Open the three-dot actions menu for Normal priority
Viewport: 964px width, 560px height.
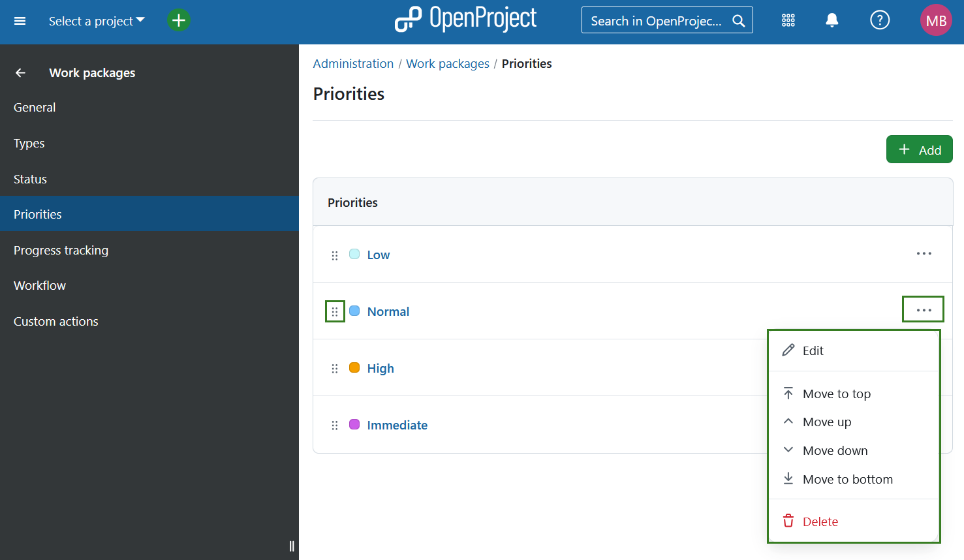tap(923, 308)
